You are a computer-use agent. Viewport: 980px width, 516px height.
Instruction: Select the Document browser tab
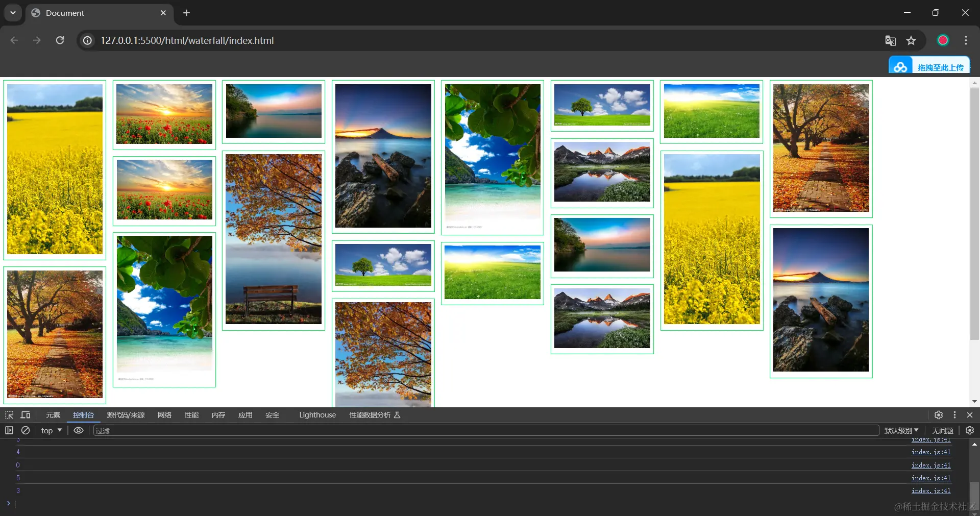(x=100, y=13)
